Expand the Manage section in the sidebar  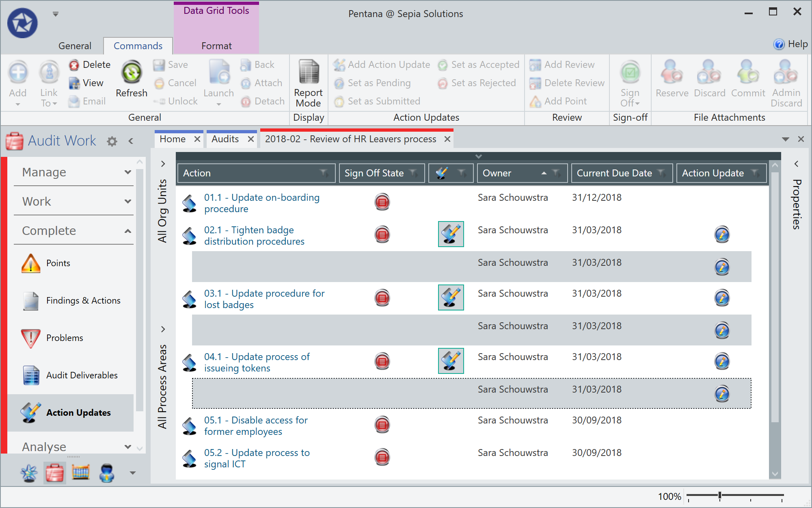click(128, 172)
